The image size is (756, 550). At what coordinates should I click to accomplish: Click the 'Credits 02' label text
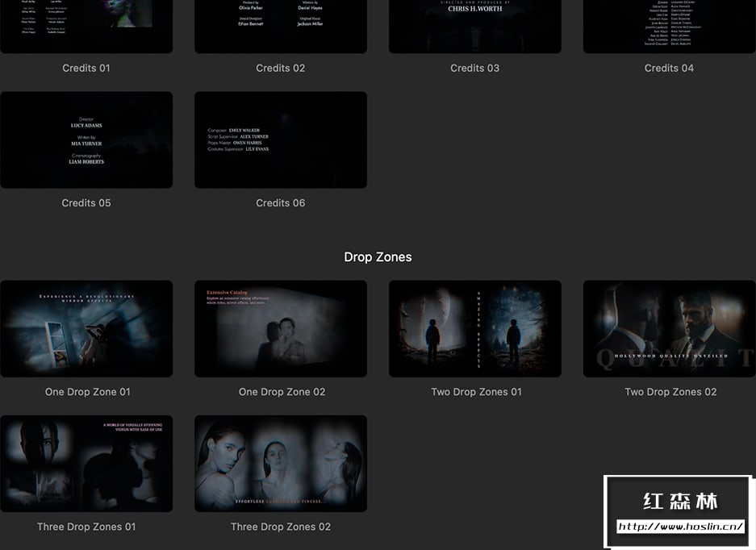pyautogui.click(x=281, y=68)
